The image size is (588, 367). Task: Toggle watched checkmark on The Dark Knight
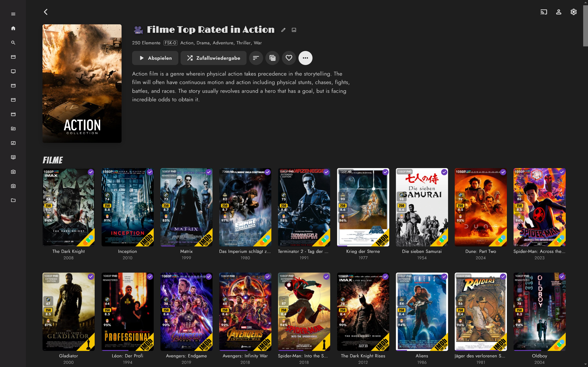pyautogui.click(x=91, y=172)
